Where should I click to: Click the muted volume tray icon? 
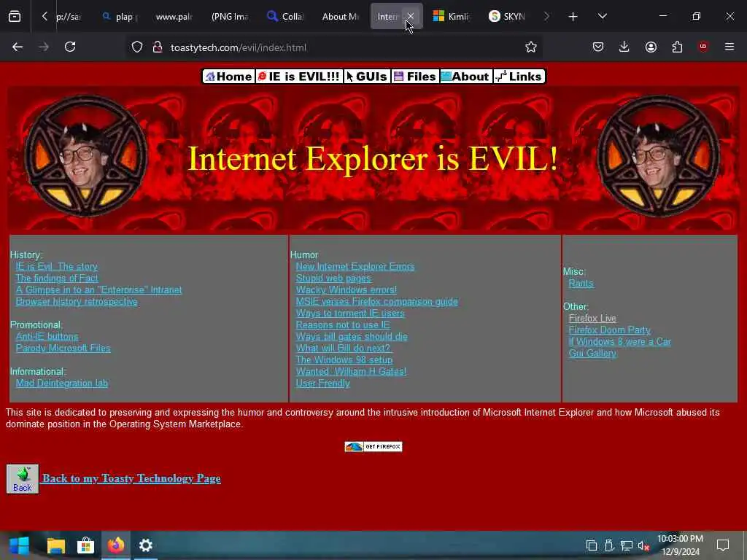pyautogui.click(x=643, y=545)
